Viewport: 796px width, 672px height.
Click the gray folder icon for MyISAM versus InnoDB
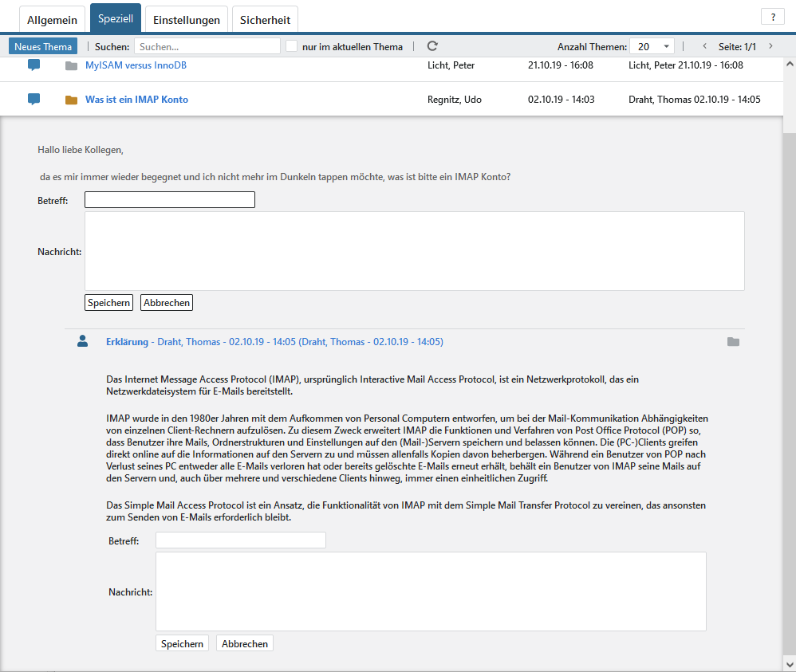(72, 66)
